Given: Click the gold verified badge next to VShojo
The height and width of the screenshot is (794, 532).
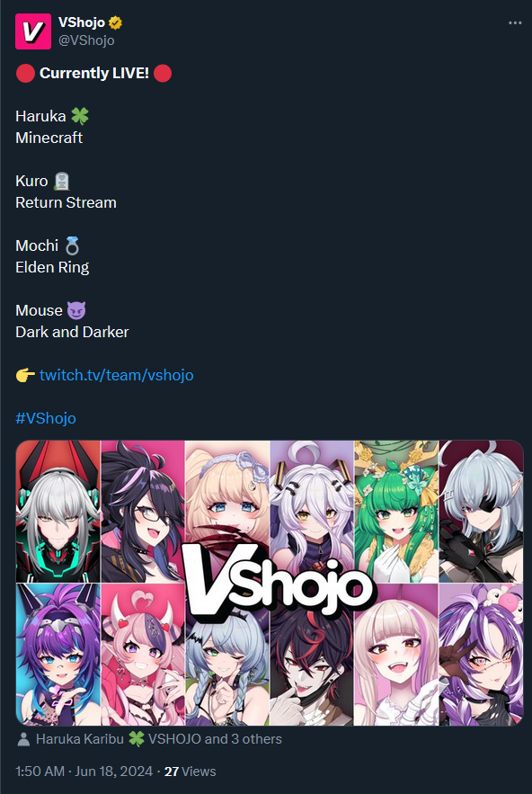Looking at the screenshot, I should point(115,22).
